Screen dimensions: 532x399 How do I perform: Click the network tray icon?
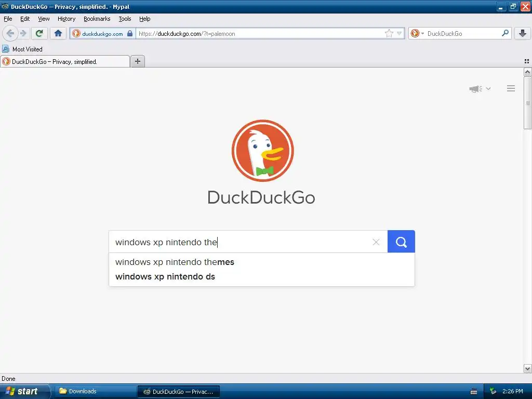(x=493, y=391)
